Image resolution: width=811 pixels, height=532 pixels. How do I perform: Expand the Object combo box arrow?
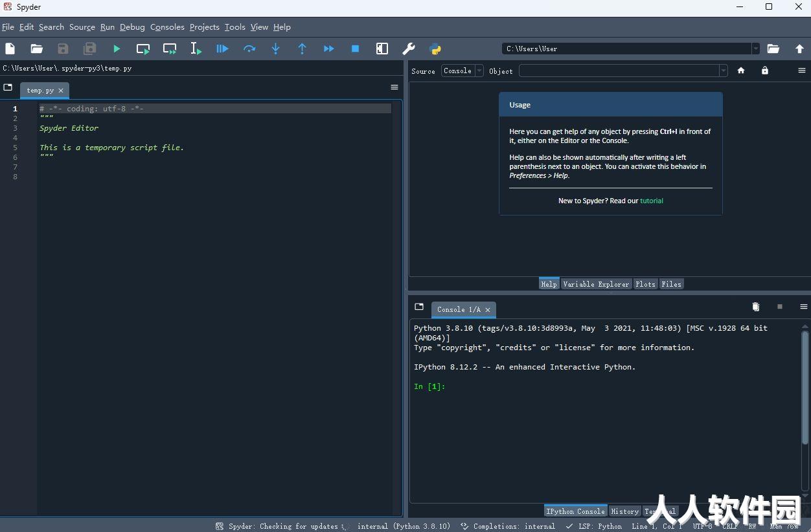tap(724, 71)
